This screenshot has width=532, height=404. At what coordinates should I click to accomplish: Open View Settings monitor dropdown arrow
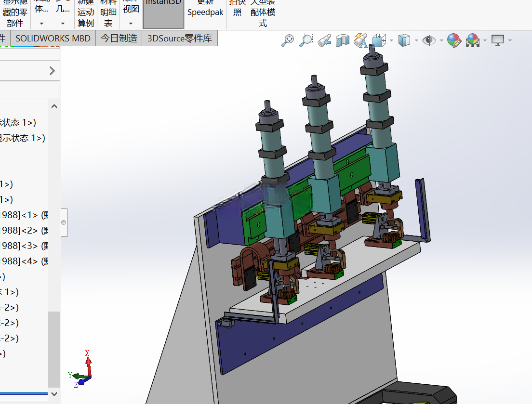click(x=510, y=40)
